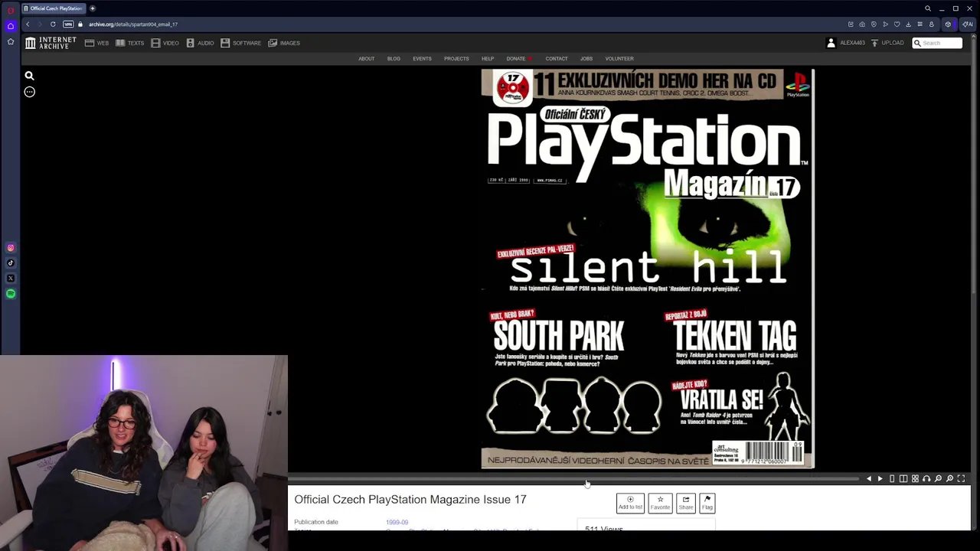Open the IMAGES media menu
980x551 pixels.
coord(283,43)
